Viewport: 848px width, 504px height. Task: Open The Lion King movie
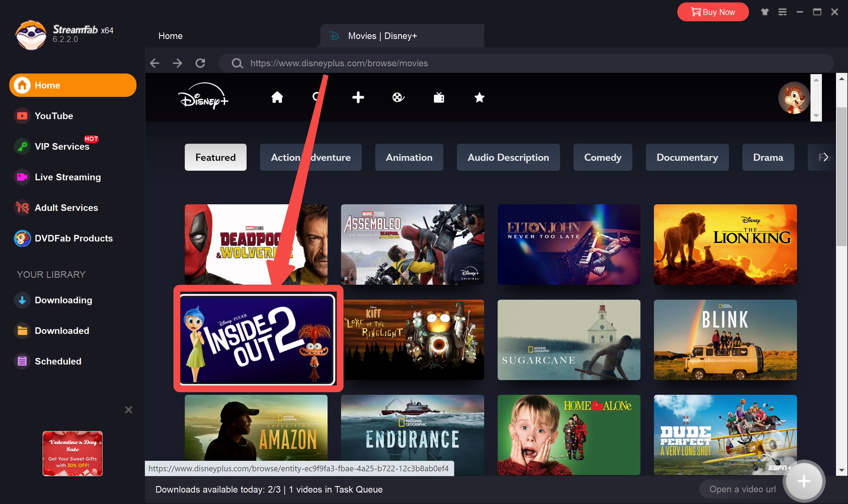pyautogui.click(x=725, y=244)
